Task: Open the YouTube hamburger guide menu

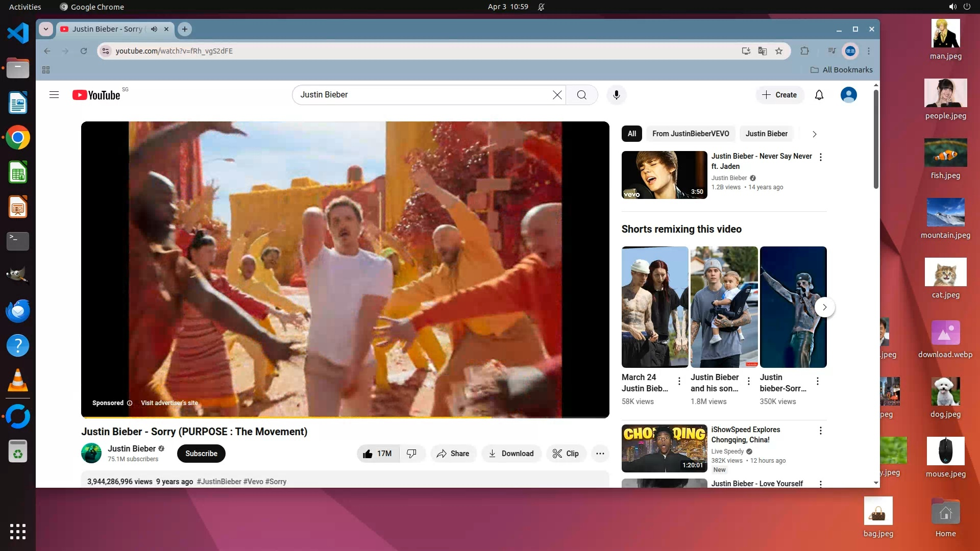Action: (x=54, y=95)
